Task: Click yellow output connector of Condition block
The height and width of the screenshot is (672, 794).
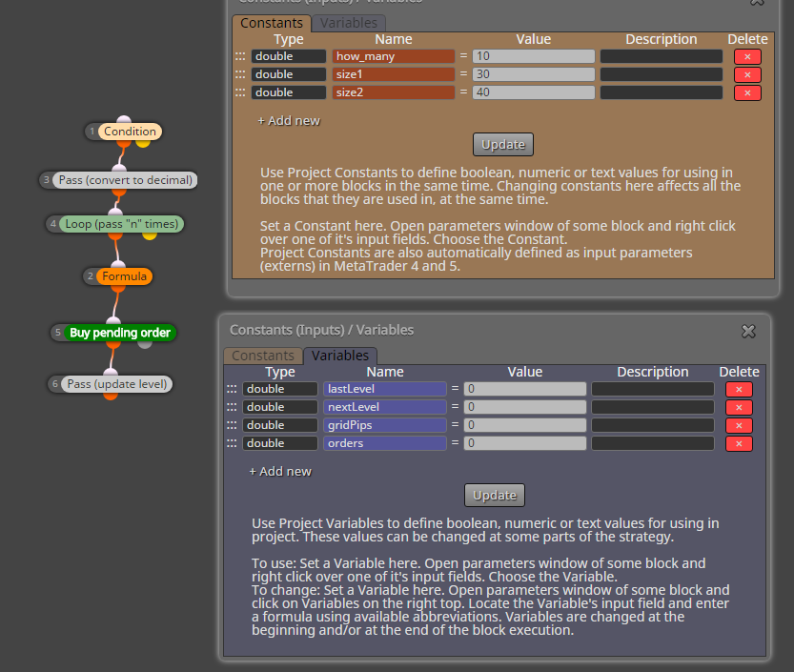Action: (x=143, y=143)
